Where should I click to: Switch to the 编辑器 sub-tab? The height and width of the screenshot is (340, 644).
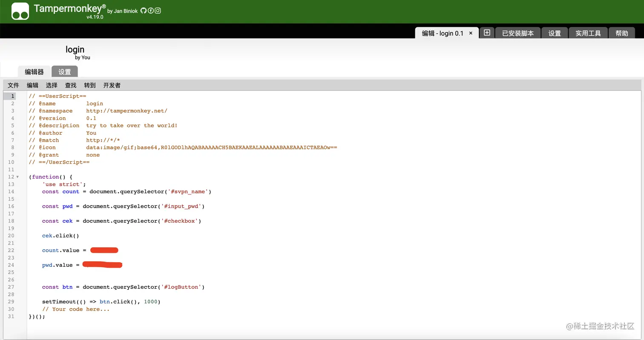coord(34,72)
